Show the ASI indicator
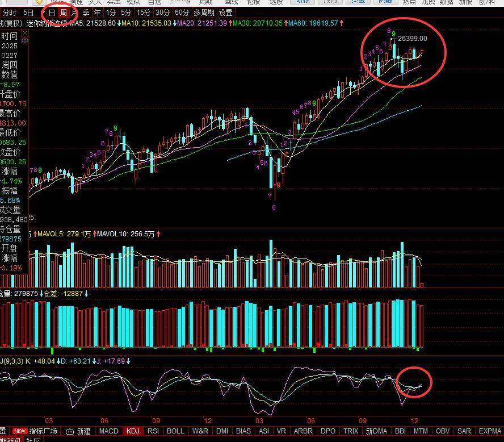Viewport: 504px width, 442px height. [263, 431]
